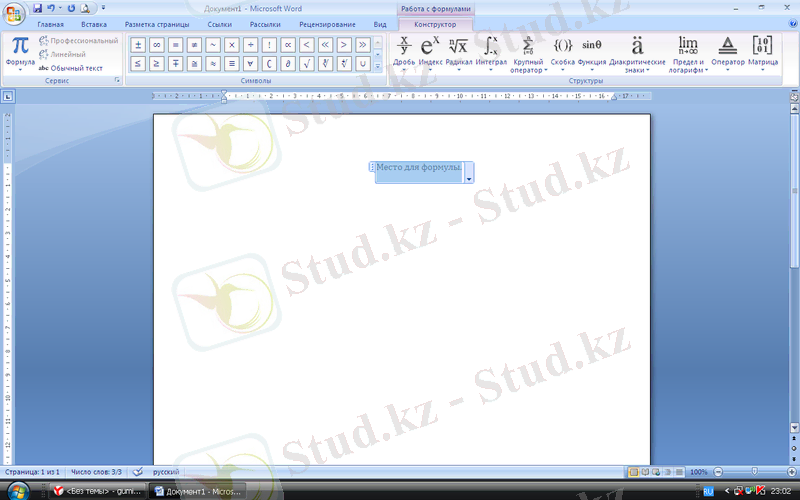Insert the for-all symbol
The width and height of the screenshot is (800, 500).
tap(251, 63)
